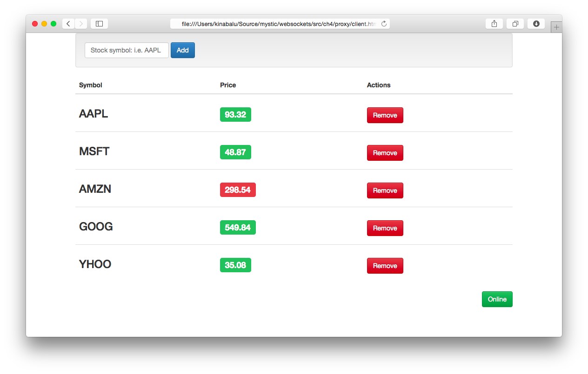Click the Safari address bar URL
Image resolution: width=588 pixels, height=374 pixels.
click(x=278, y=24)
